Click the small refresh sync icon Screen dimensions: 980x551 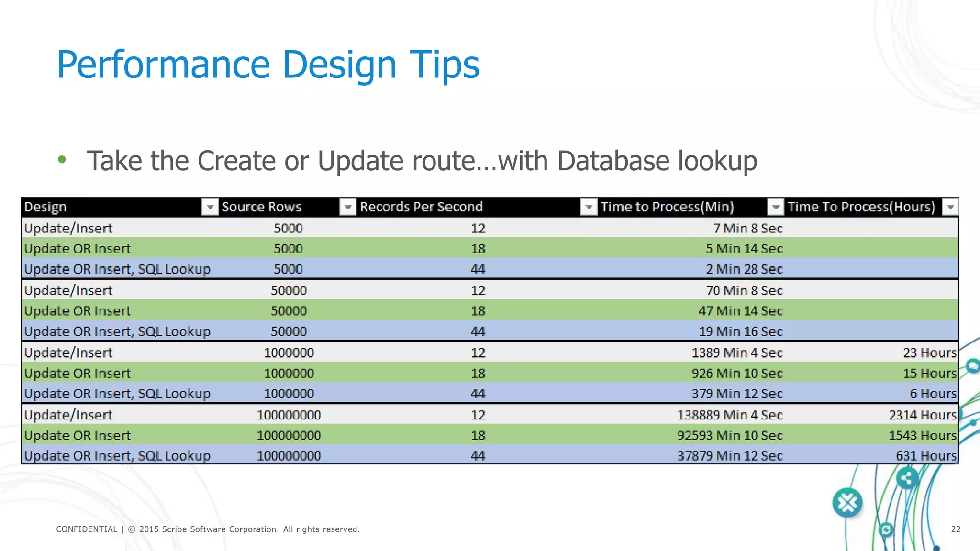pos(886,529)
